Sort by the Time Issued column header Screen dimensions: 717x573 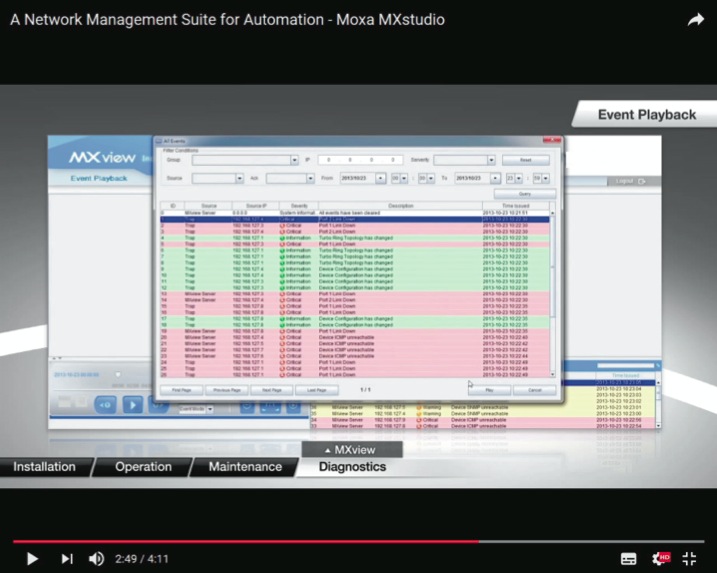point(516,206)
